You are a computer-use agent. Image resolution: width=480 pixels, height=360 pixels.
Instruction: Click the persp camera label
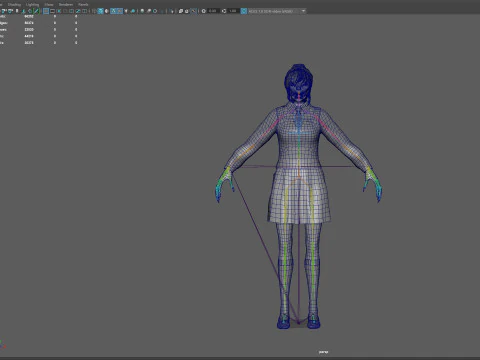323,352
